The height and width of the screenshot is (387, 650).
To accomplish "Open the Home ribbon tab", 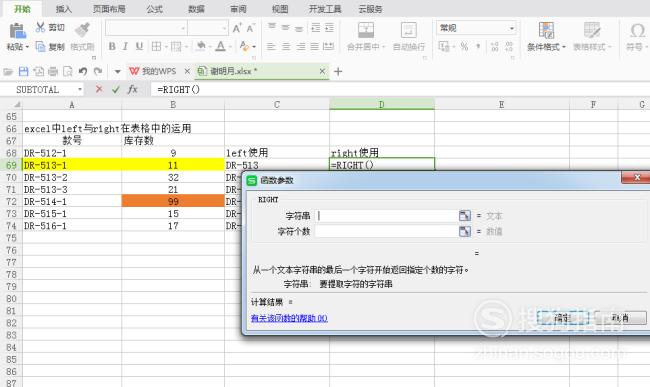I will pyautogui.click(x=22, y=9).
